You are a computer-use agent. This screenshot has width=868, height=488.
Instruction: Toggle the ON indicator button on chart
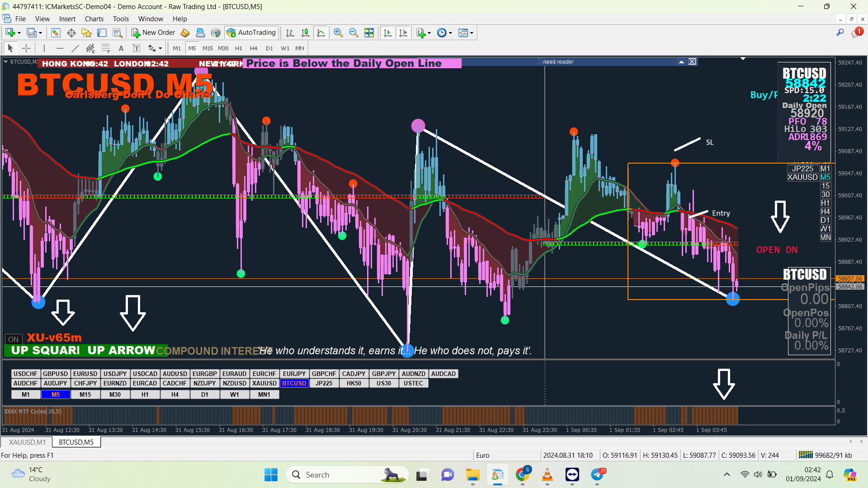click(x=13, y=339)
